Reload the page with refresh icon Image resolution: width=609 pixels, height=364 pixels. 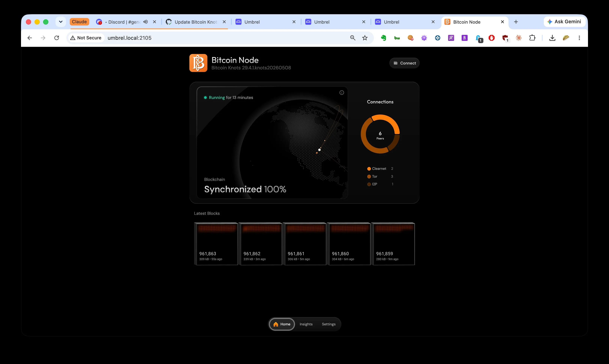pyautogui.click(x=57, y=38)
